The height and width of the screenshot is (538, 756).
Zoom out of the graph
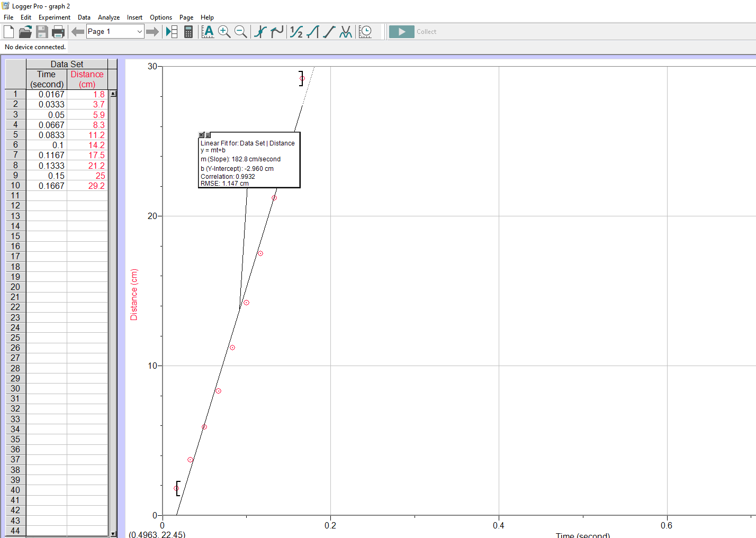point(241,32)
